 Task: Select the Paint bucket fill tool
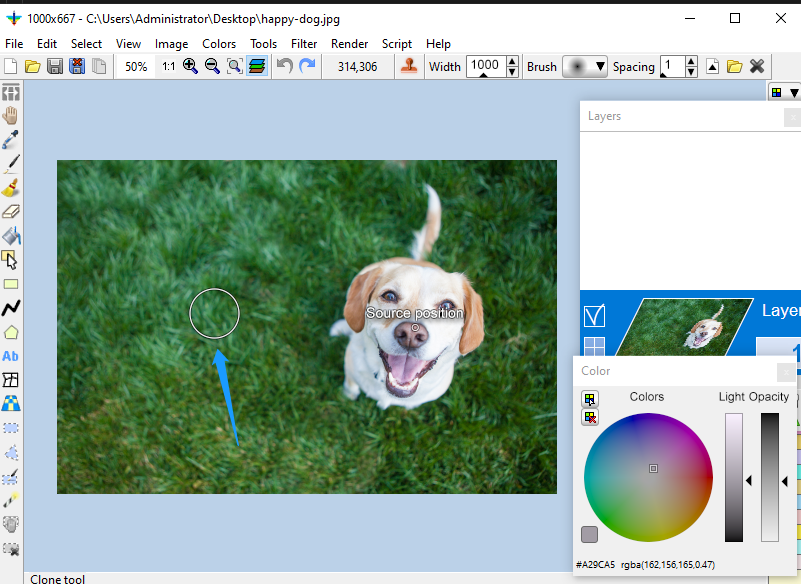tap(11, 235)
